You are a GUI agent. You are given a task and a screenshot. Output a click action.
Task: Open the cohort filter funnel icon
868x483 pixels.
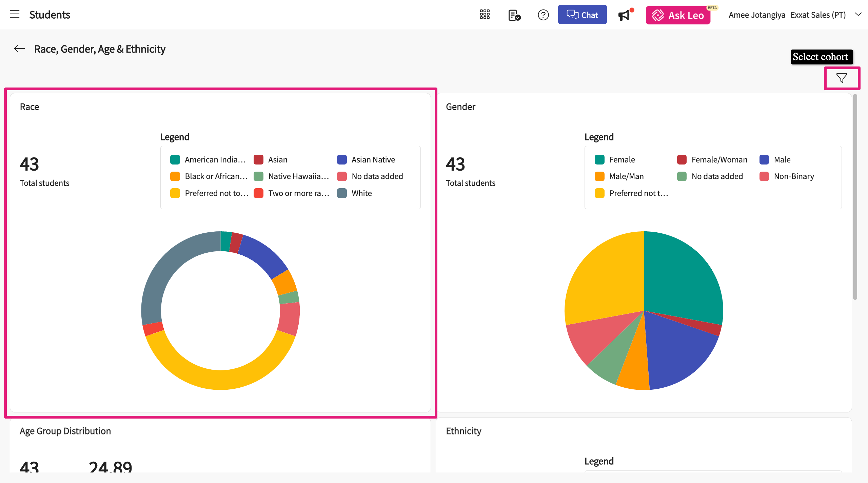pos(842,78)
